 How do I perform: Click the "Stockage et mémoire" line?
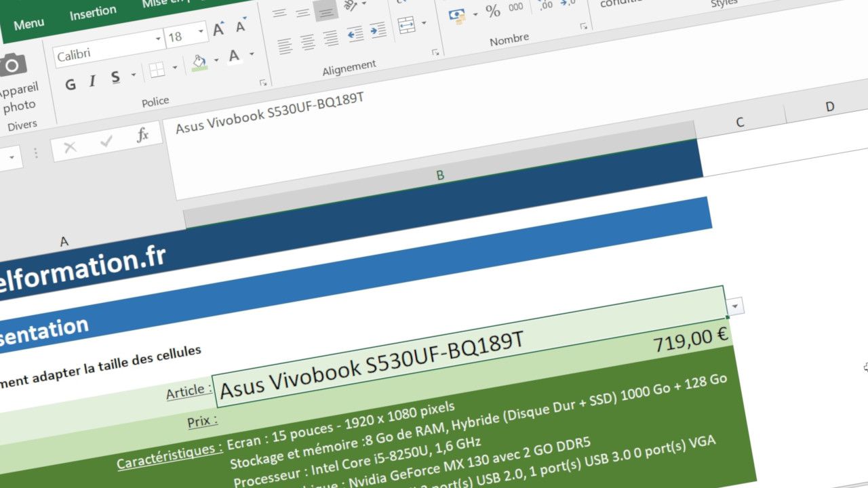tap(479, 420)
